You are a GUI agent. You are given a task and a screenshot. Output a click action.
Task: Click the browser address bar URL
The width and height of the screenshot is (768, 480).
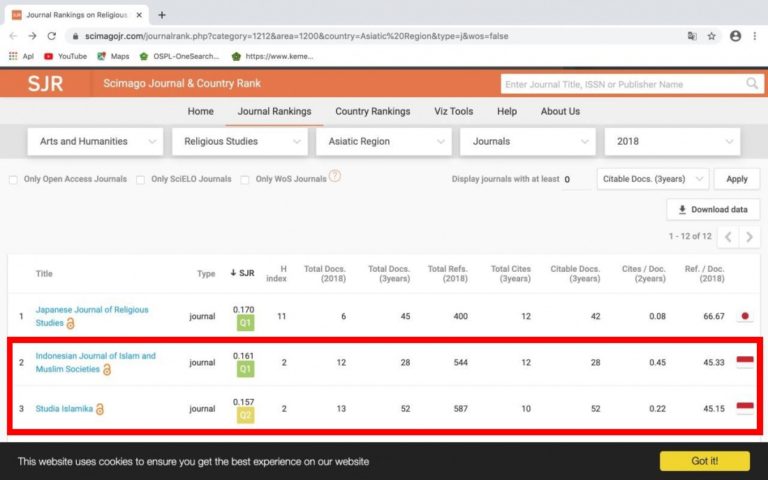[x=296, y=36]
